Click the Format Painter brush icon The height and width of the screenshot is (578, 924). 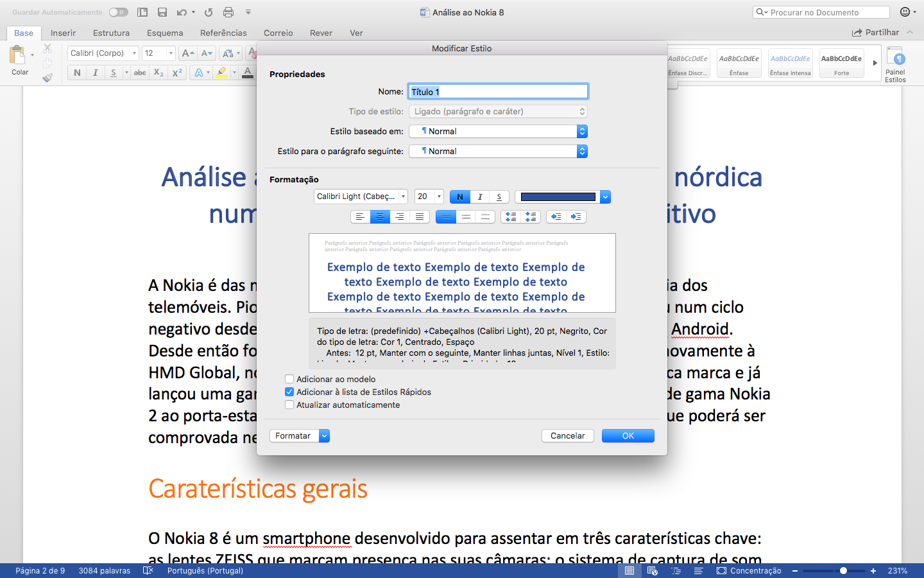coord(47,78)
